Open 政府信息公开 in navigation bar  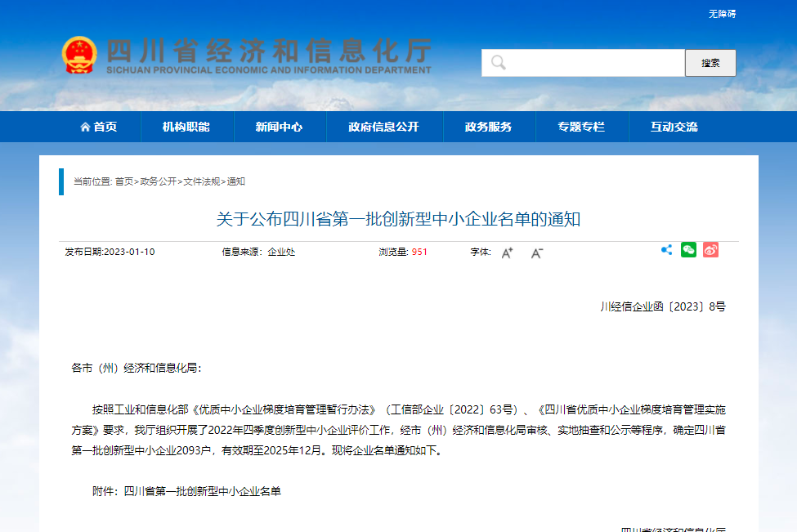pos(383,127)
